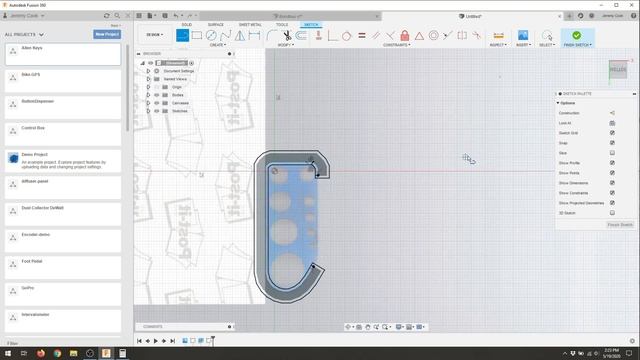Apply the Symmetry constraint
This screenshot has width=640, height=360.
pos(462,36)
